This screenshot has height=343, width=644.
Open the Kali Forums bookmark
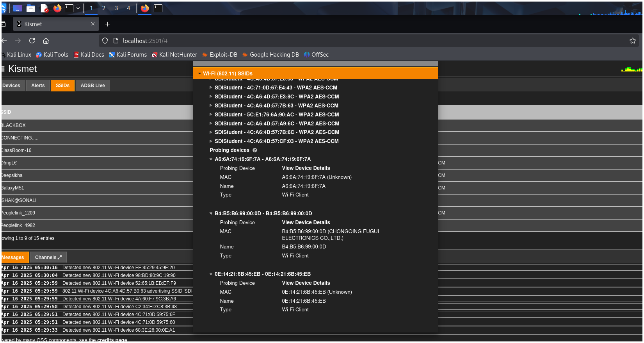click(x=128, y=55)
